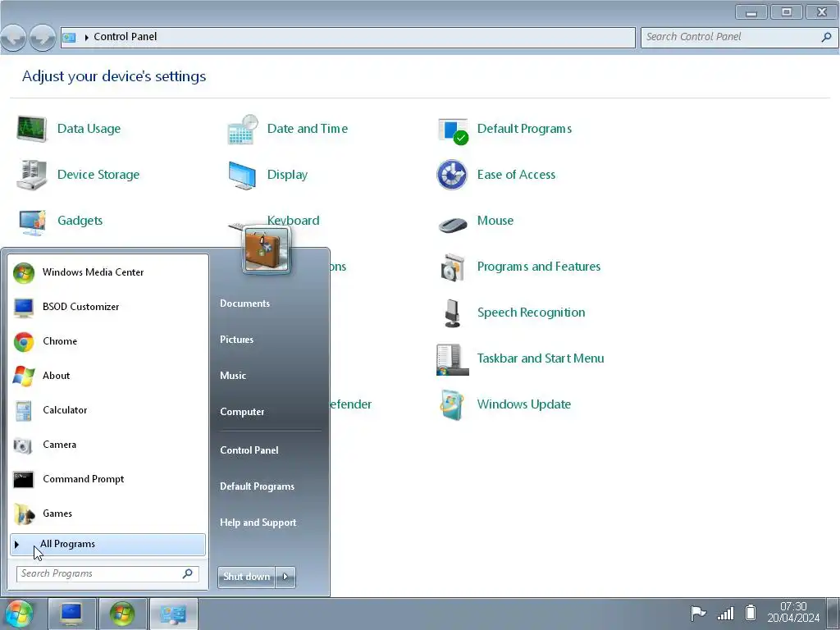Click the Show desktop strip
Screen dimensions: 840x630
pos(833,614)
